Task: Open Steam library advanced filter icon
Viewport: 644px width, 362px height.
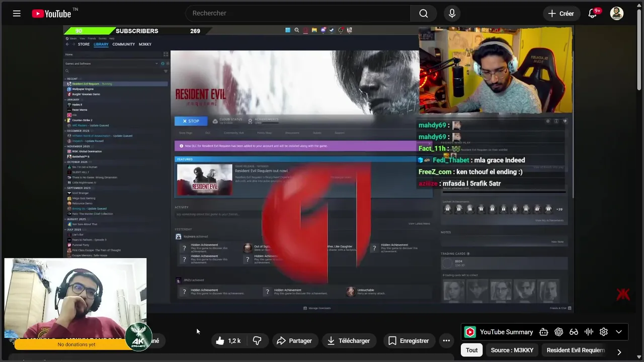Action: point(166,71)
